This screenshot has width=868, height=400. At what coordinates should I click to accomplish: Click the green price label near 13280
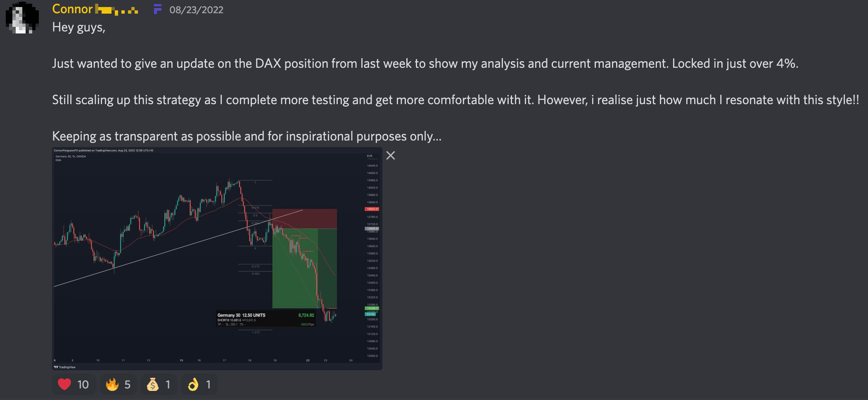pyautogui.click(x=372, y=308)
